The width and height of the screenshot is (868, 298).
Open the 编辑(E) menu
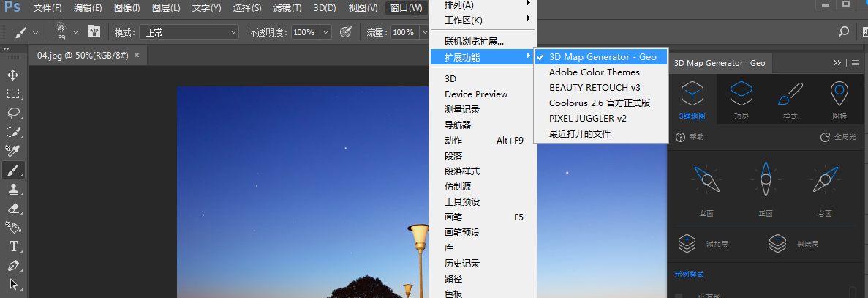88,8
